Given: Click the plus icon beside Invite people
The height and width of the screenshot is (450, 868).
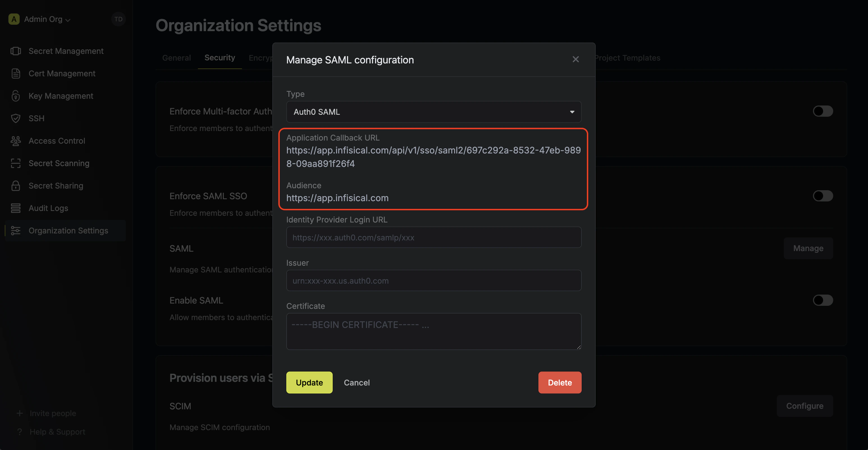Looking at the screenshot, I should 20,413.
